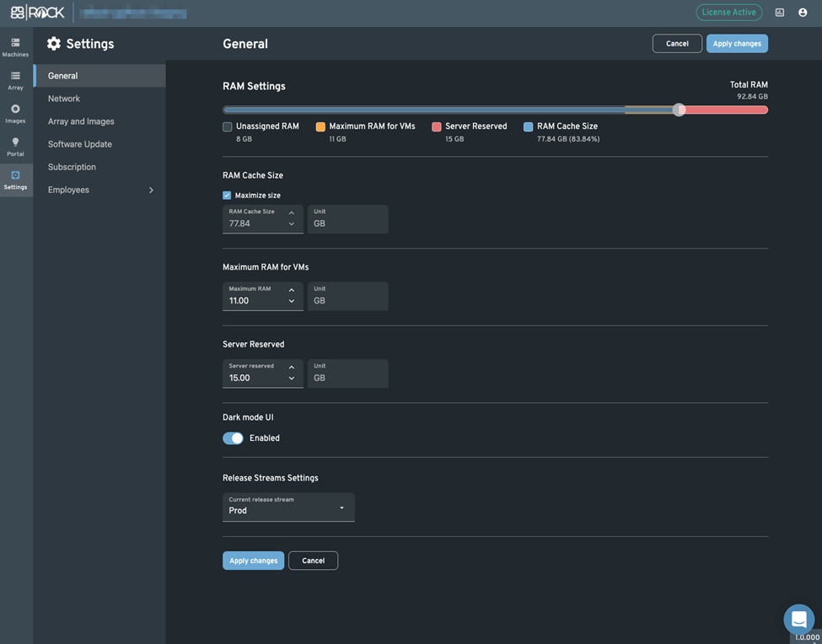Screen dimensions: 822x644
Task: Click the Unassigned RAM legend box
Action: 228,126
